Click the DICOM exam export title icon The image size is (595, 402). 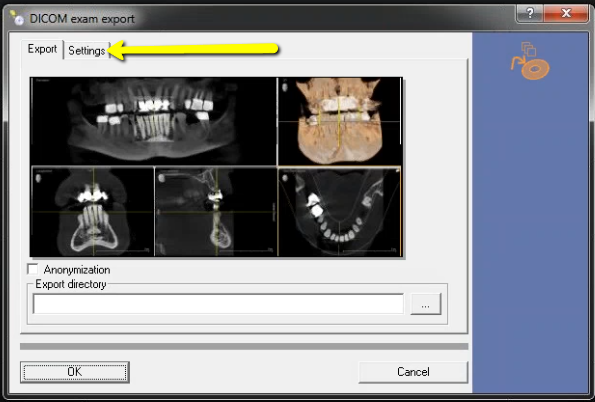point(17,18)
